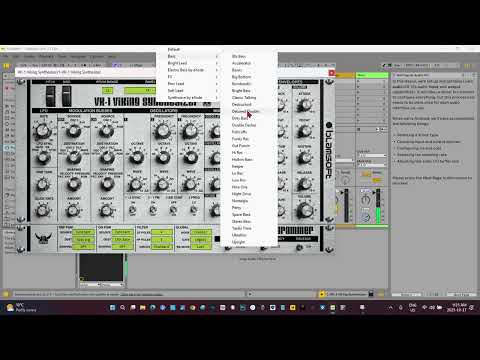The width and height of the screenshot is (480, 360).
Task: Expand the Bright Lead preset submenu
Action: pyautogui.click(x=189, y=63)
